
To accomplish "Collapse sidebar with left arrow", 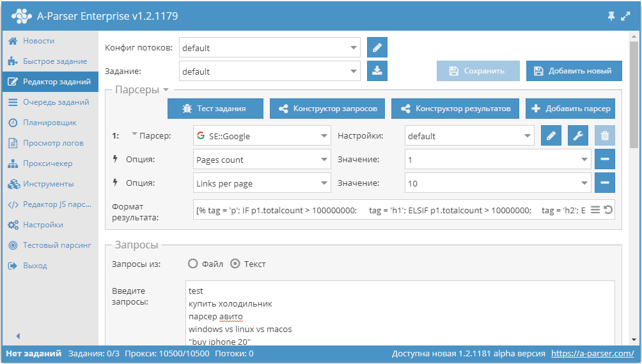I will 18,336.
